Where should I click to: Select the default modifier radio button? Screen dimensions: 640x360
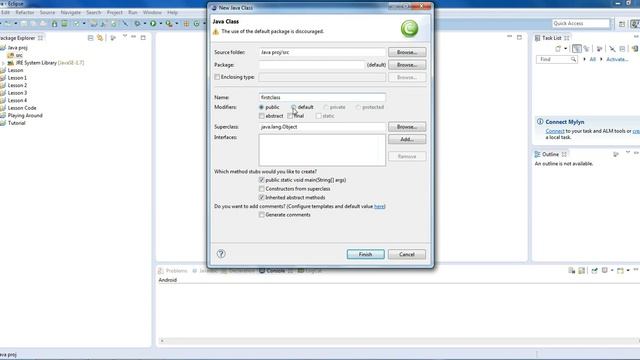294,107
